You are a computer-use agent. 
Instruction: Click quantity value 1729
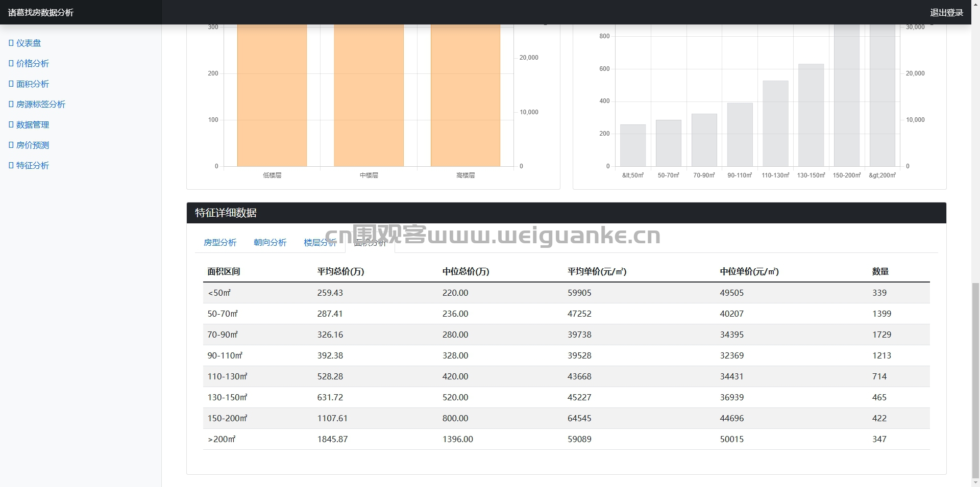coord(882,335)
